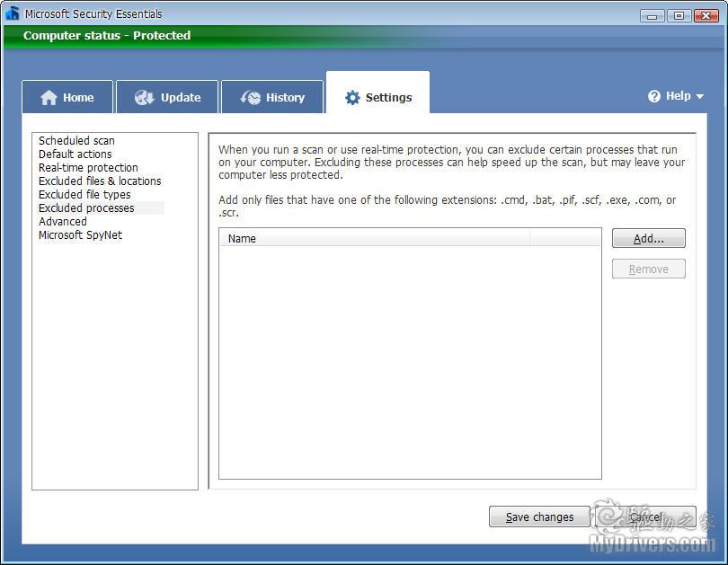Click inside the excluded processes list
The height and width of the screenshot is (565, 728).
[410, 362]
